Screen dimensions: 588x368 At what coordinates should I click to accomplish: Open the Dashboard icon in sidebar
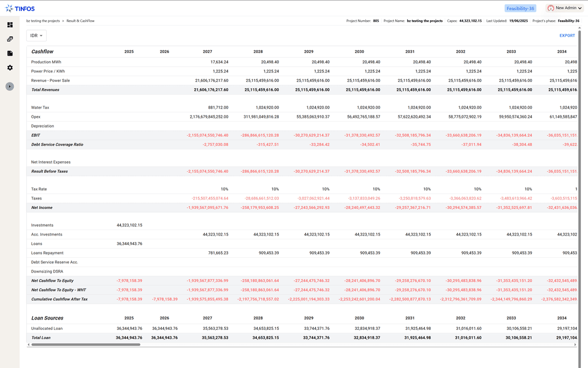[x=10, y=25]
